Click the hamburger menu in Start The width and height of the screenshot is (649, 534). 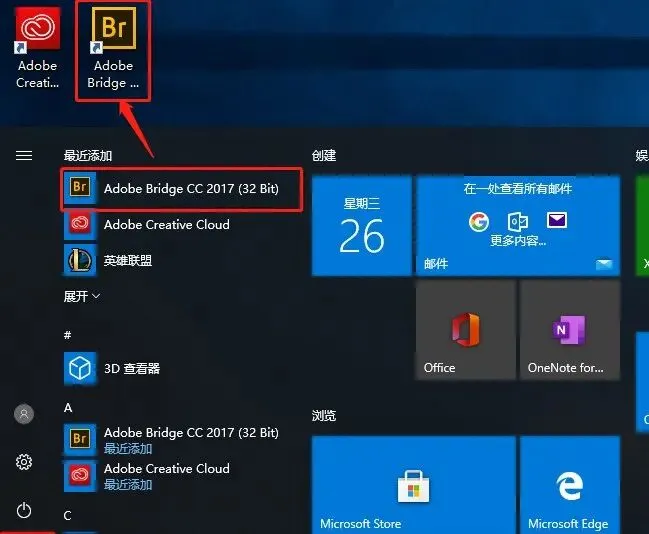point(24,156)
